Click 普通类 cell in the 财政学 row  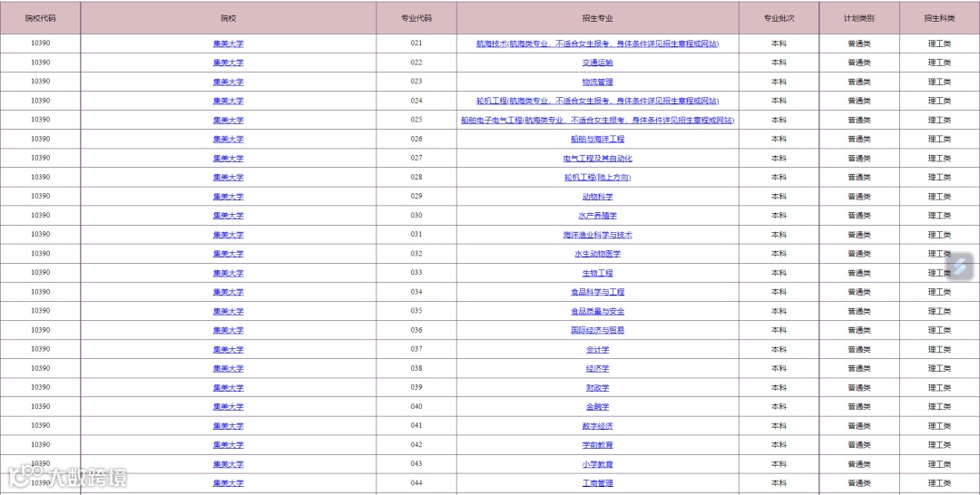pyautogui.click(x=859, y=388)
